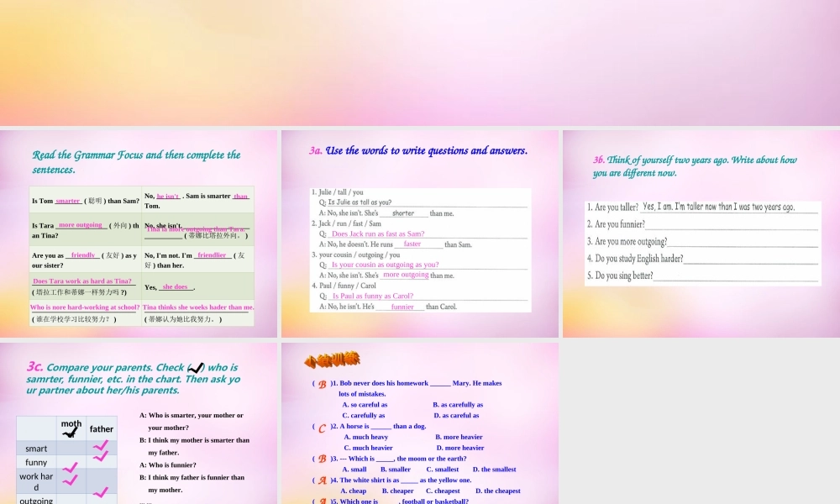Click 'Who is more hard-working at school?'
The image size is (840, 504).
tap(85, 307)
